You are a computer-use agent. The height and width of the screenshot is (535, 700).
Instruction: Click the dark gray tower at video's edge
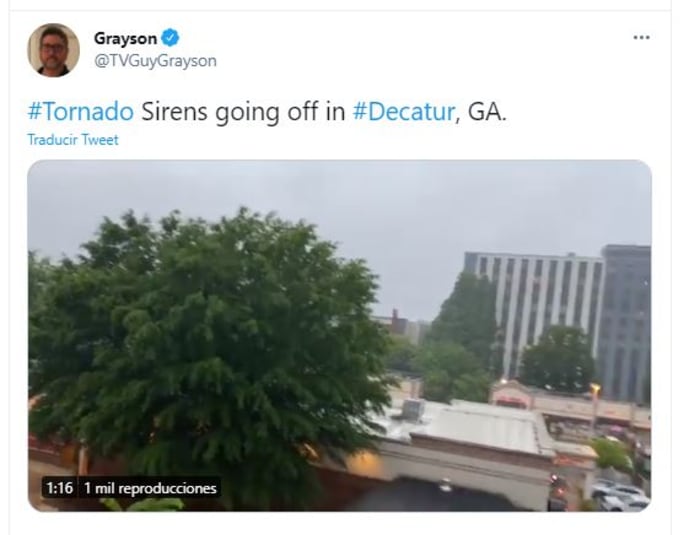pos(625,322)
